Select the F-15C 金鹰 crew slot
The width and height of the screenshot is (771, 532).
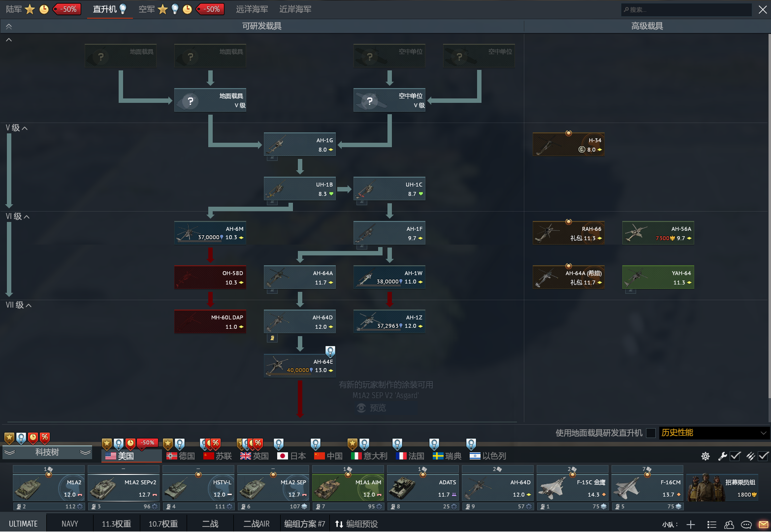click(573, 489)
